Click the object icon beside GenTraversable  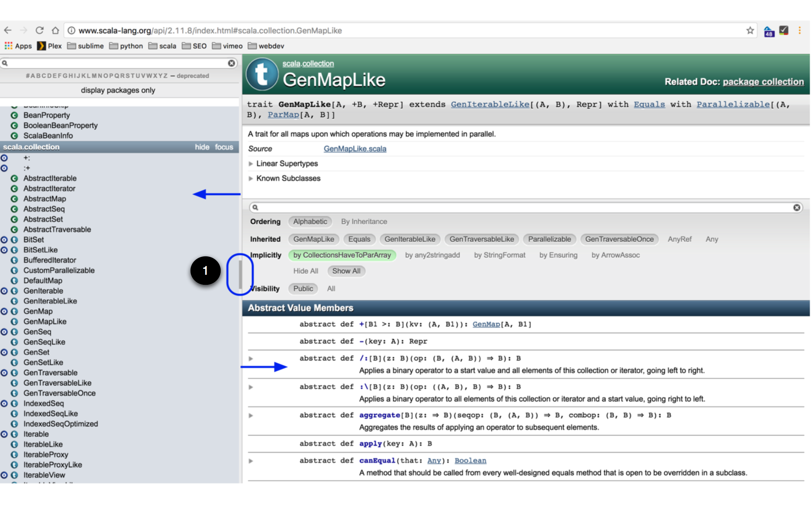[x=4, y=372]
